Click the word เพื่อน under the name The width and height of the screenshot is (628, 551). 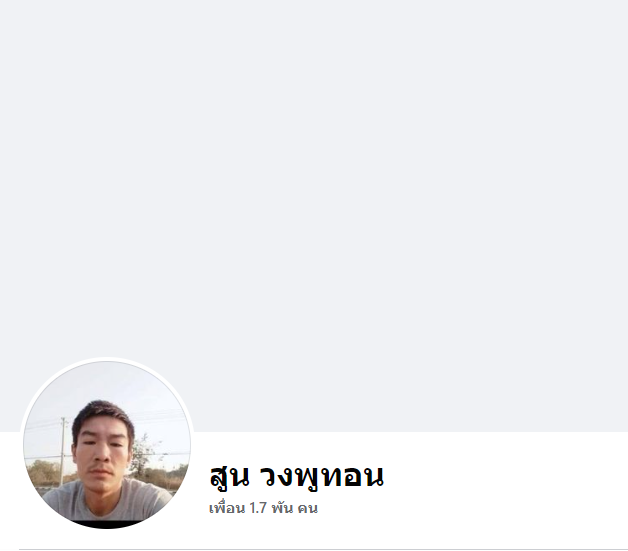pos(227,508)
